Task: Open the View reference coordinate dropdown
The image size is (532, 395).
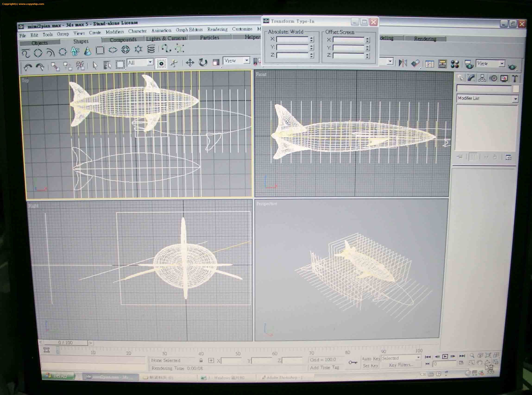Action: 237,60
